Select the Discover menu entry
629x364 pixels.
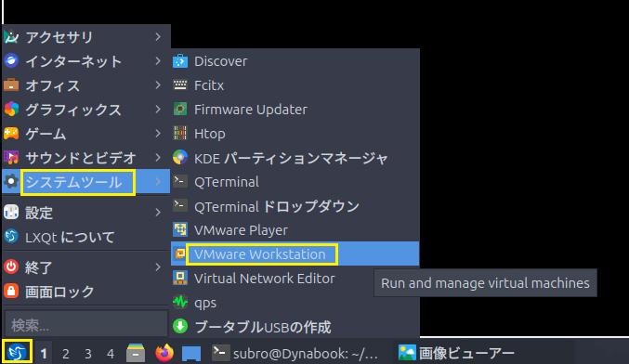coord(295,61)
